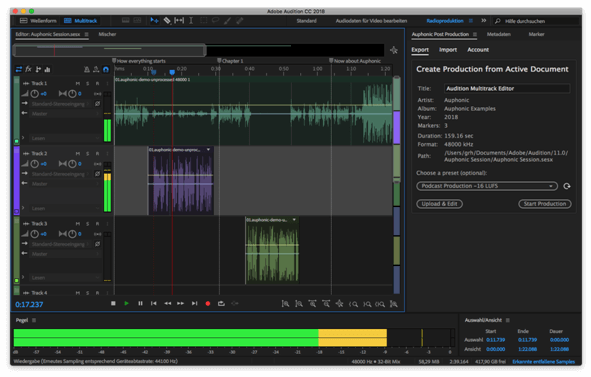The height and width of the screenshot is (377, 591).
Task: Solo Track 1 with the S button
Action: click(x=87, y=83)
